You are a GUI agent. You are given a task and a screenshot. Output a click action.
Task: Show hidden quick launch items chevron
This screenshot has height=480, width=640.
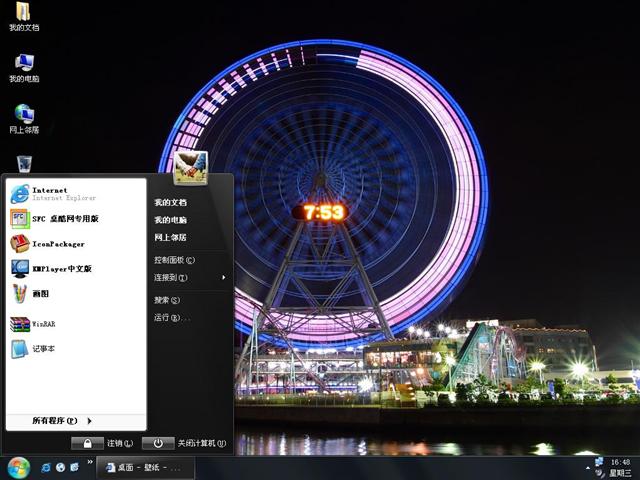90,463
